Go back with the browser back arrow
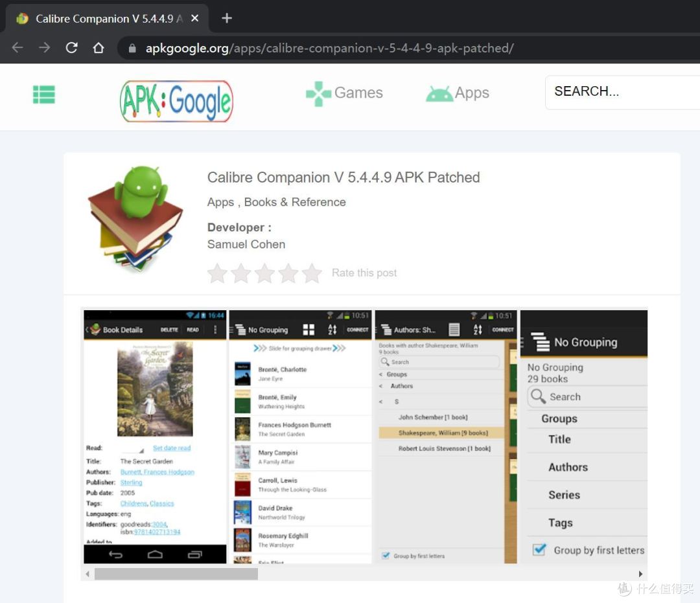 click(x=17, y=48)
